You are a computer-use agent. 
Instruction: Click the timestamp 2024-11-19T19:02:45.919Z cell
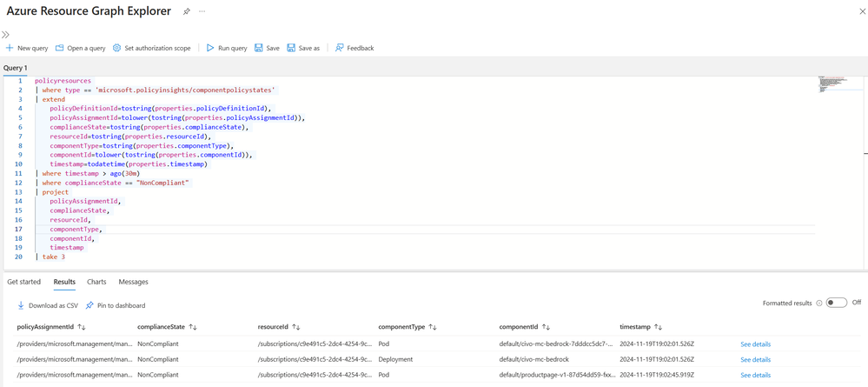coord(657,375)
